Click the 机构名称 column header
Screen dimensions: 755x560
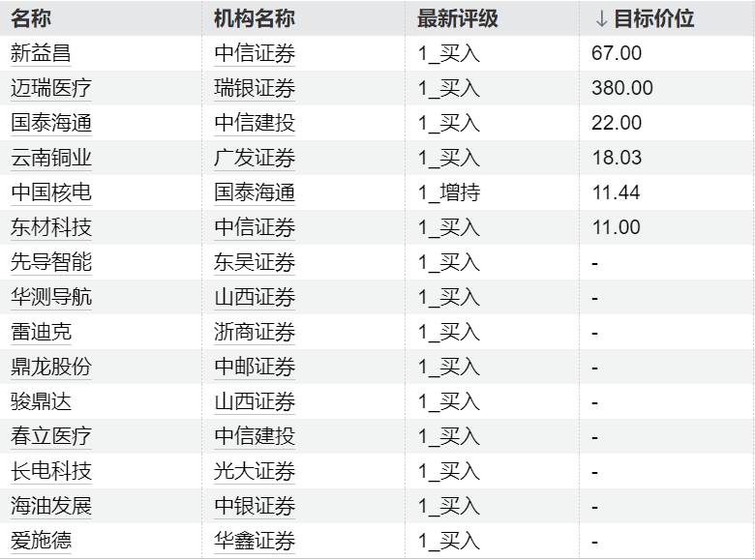(255, 18)
